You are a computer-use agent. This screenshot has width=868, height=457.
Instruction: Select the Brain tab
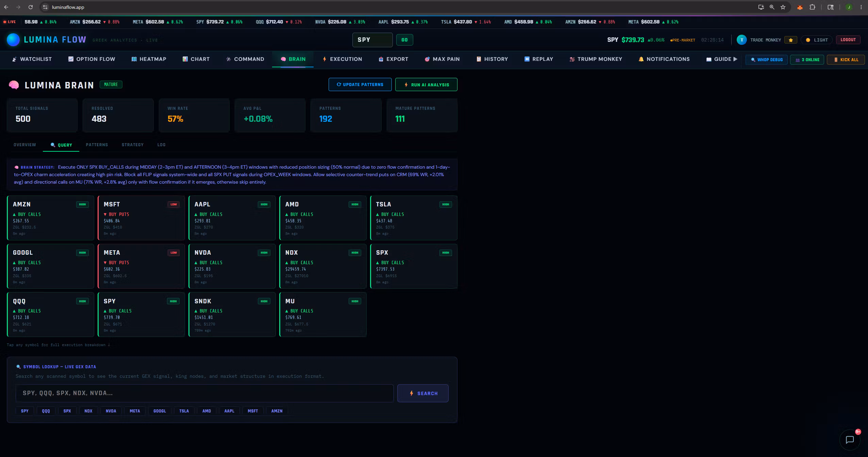[293, 59]
